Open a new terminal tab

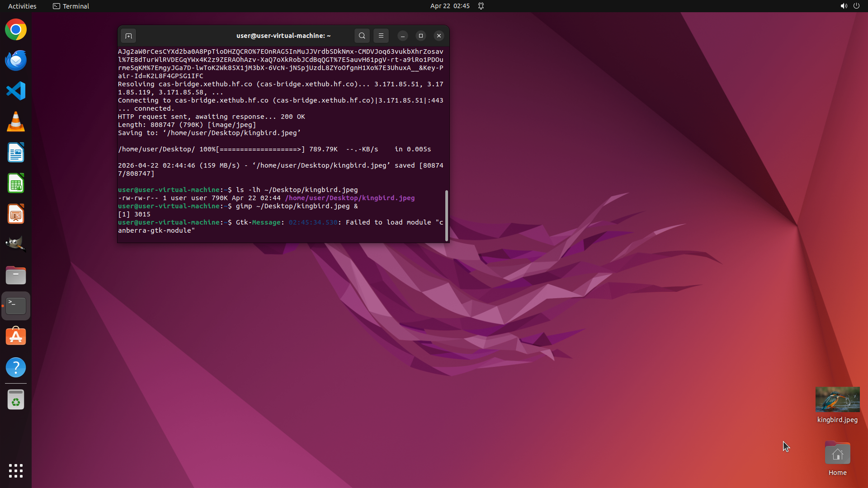coord(128,36)
